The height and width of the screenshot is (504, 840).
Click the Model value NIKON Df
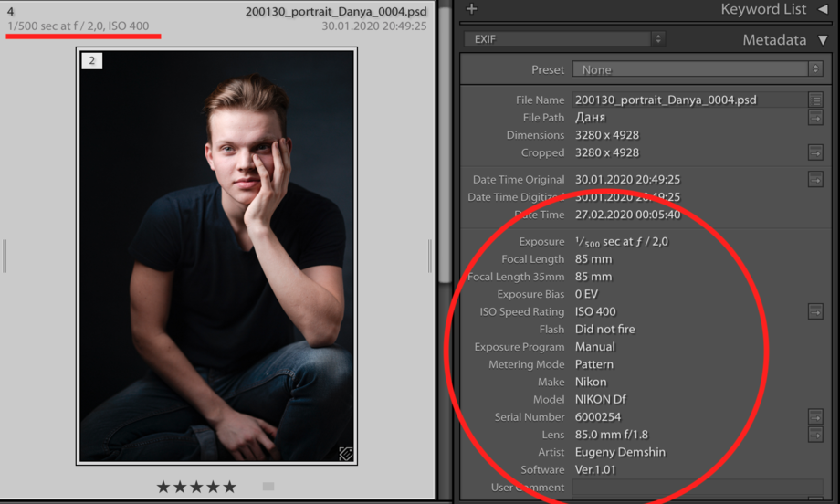(600, 400)
